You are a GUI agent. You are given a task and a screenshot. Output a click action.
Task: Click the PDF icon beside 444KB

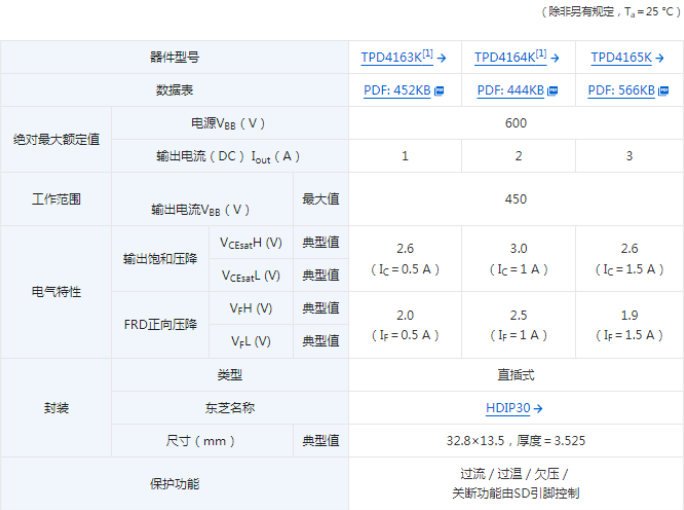coord(553,91)
